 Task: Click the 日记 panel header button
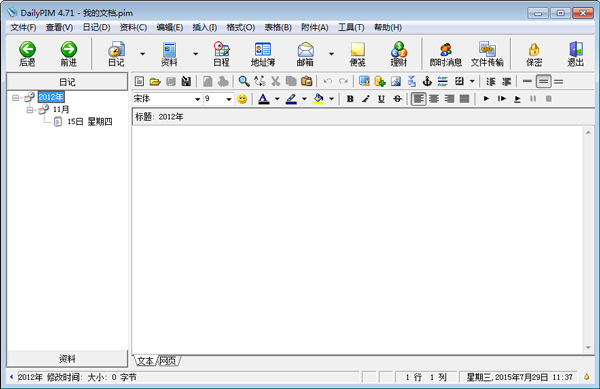coord(67,82)
